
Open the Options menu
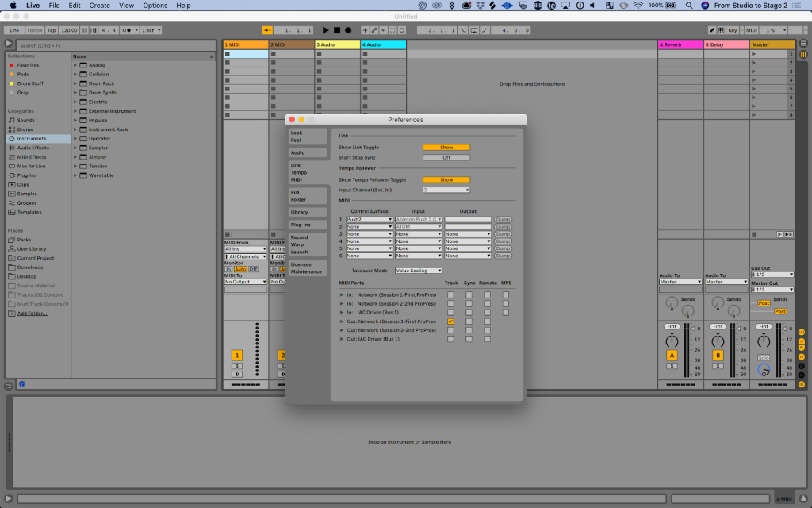[155, 6]
